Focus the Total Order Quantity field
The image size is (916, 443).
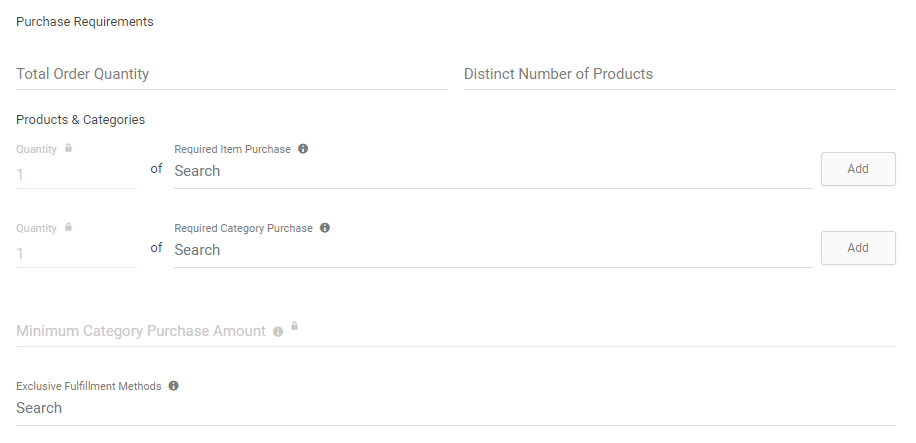(232, 74)
